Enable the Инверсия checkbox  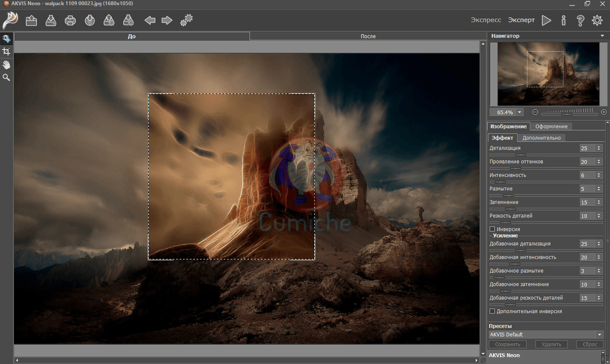click(x=492, y=229)
